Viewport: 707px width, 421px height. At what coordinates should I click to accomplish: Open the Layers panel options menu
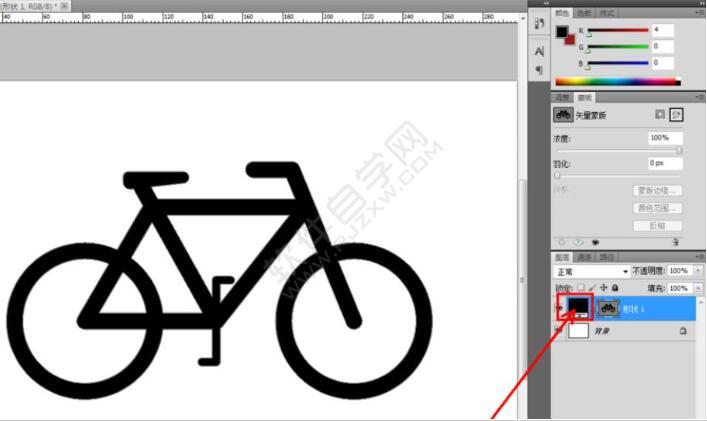click(700, 257)
